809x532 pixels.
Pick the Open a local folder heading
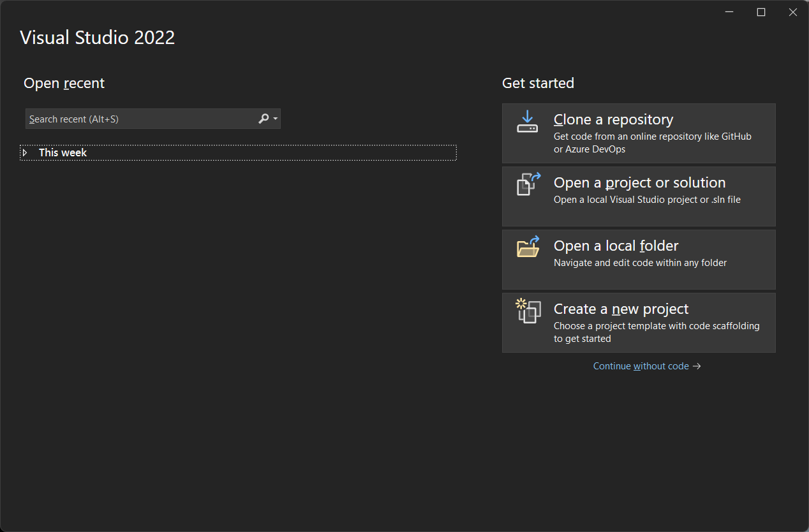click(616, 246)
